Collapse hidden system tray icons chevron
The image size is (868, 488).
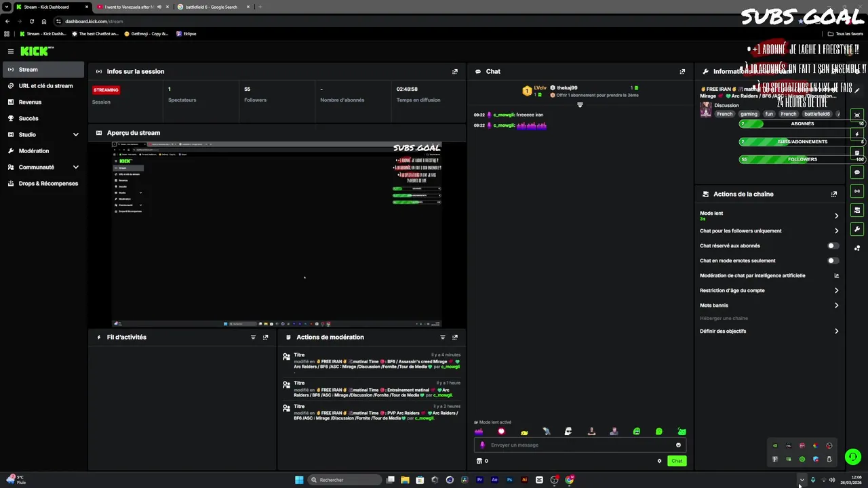click(802, 480)
